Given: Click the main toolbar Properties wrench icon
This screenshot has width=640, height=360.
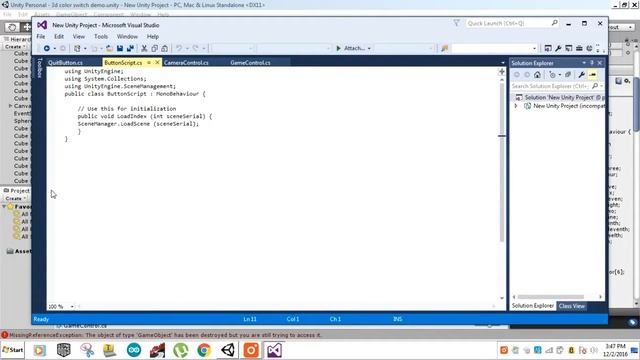Looking at the screenshot, I should [x=558, y=48].
